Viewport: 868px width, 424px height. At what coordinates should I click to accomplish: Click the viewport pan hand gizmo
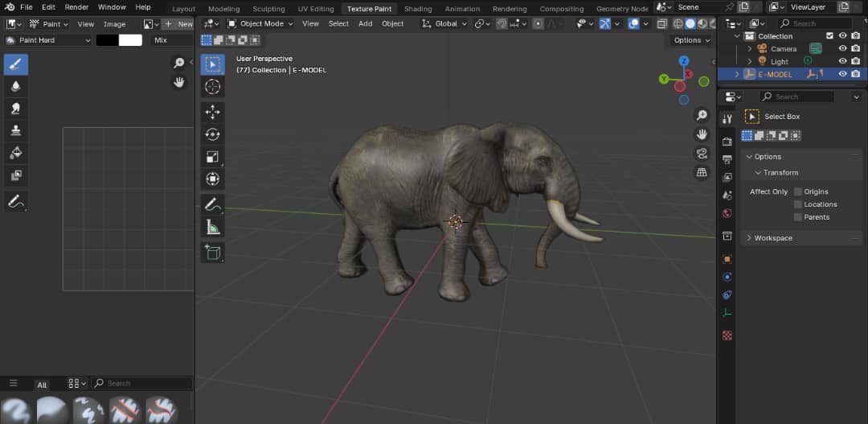[x=702, y=134]
